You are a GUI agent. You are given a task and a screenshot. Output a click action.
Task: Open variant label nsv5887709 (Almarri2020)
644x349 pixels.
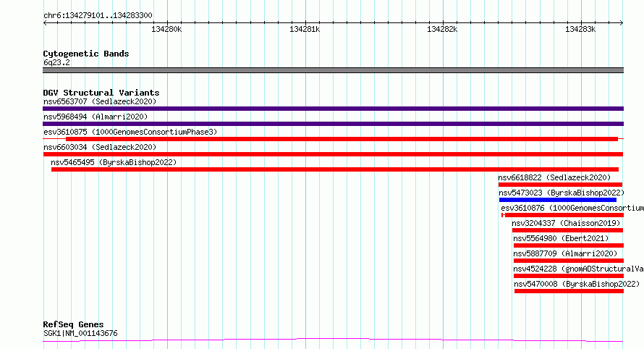(x=565, y=253)
